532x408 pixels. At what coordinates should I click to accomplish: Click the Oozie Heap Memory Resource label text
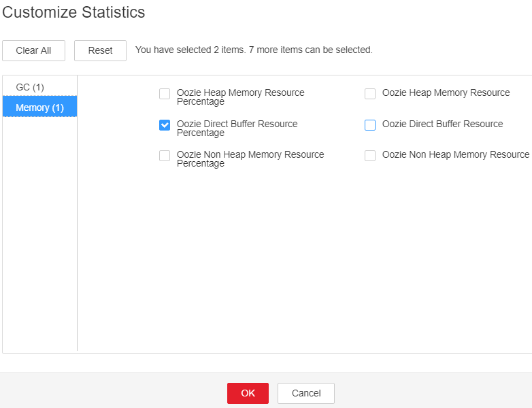click(x=446, y=92)
